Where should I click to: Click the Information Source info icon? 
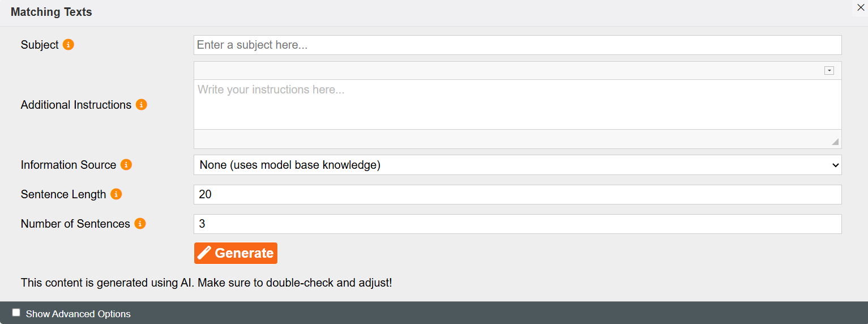pyautogui.click(x=126, y=165)
